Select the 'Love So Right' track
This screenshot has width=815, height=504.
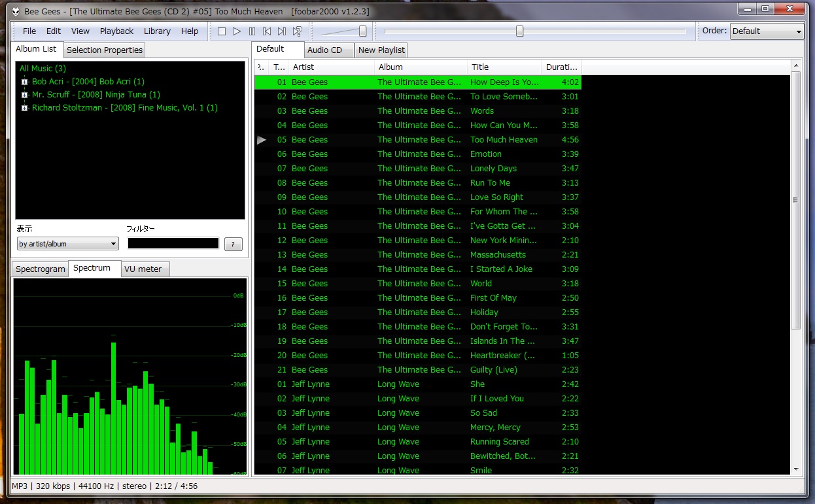(x=417, y=197)
